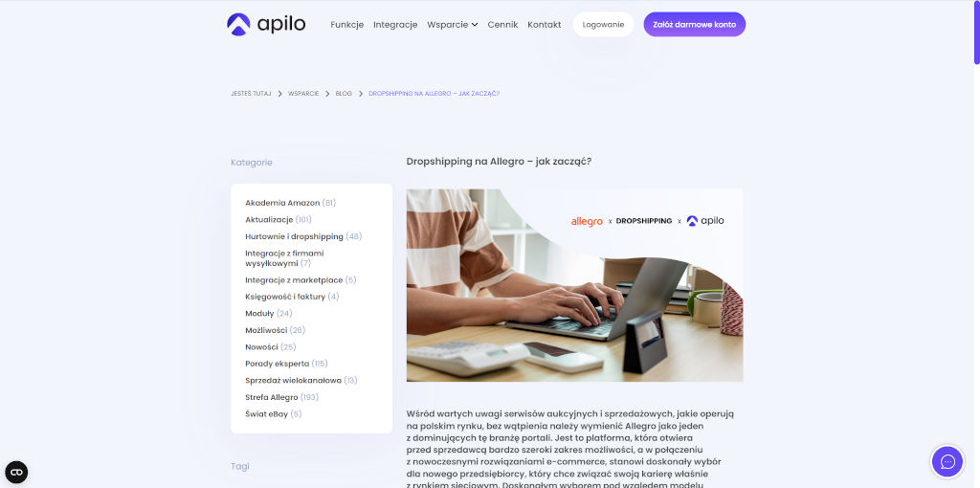The image size is (980, 488).
Task: Open the Cennik pricing page
Action: click(502, 25)
